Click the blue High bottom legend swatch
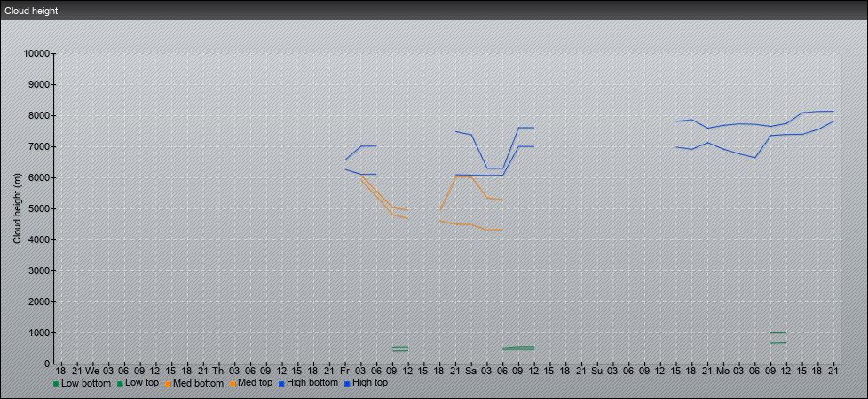Image resolution: width=868 pixels, height=399 pixels. coord(280,384)
